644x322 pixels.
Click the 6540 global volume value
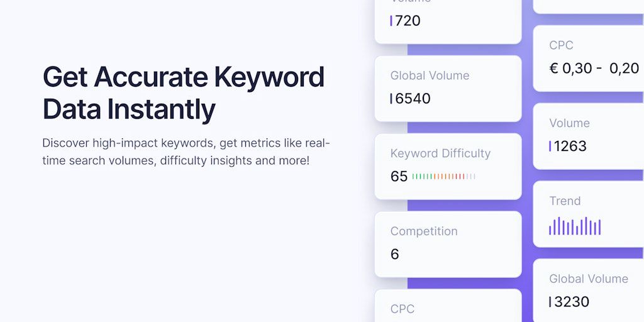[413, 99]
